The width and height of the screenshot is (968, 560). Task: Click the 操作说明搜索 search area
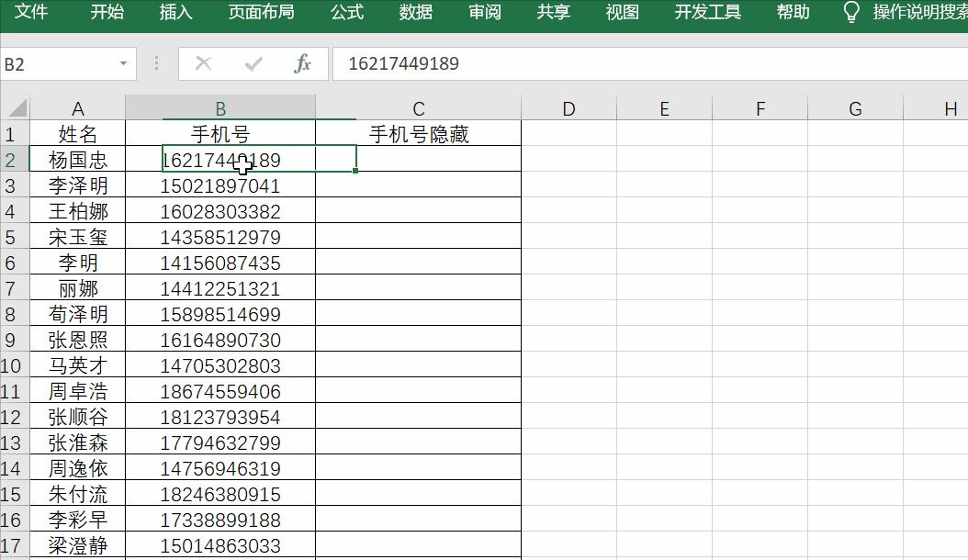point(918,13)
